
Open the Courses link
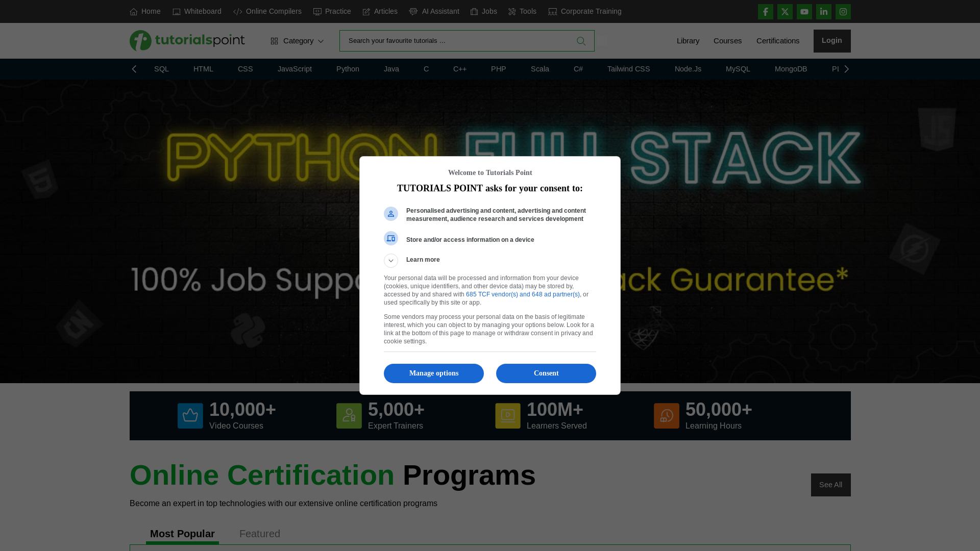[x=728, y=41]
